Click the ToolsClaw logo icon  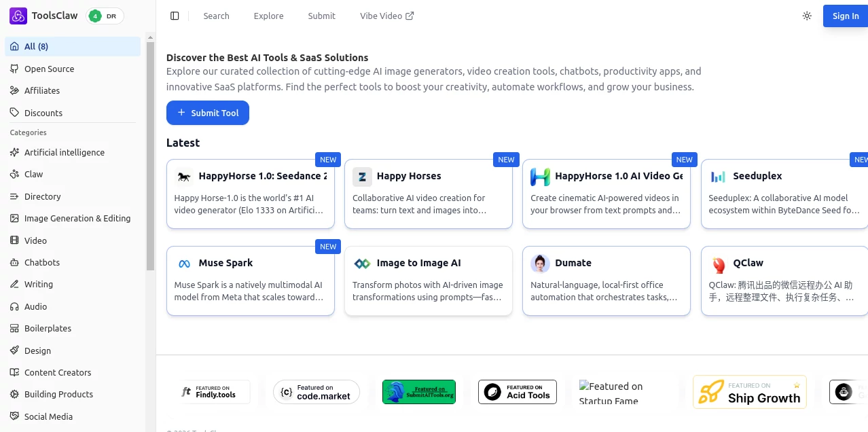pyautogui.click(x=18, y=15)
